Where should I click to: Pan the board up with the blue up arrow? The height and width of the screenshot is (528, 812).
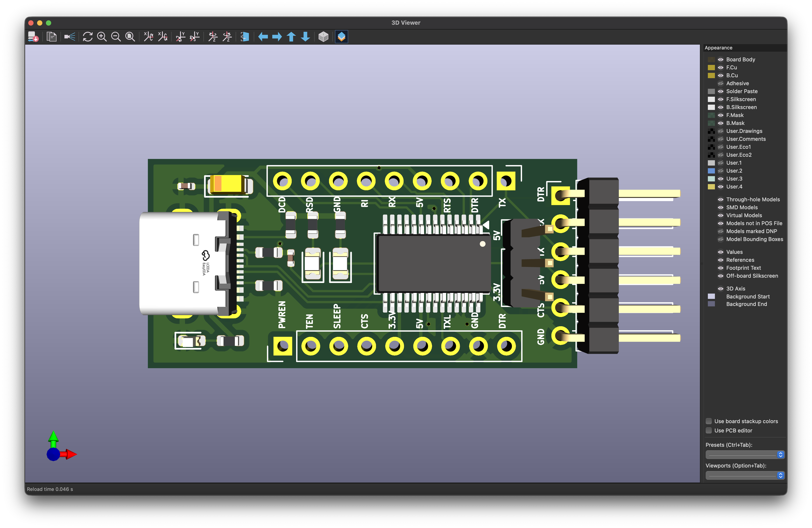[x=291, y=36]
